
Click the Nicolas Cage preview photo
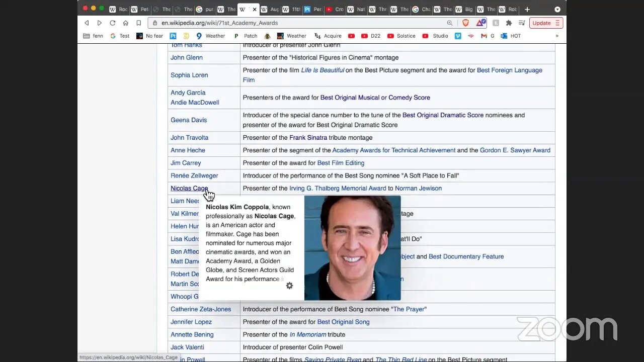pyautogui.click(x=352, y=248)
